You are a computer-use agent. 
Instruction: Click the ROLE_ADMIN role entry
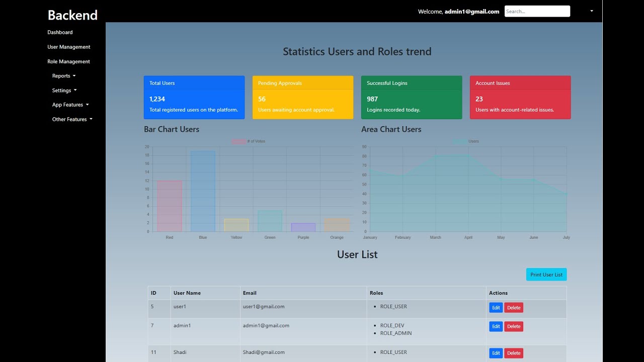click(x=396, y=333)
